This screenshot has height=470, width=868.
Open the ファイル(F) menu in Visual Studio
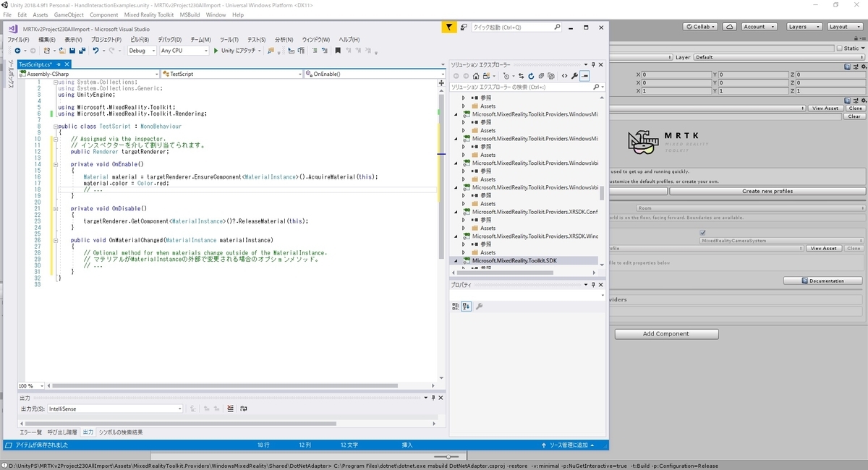(18, 39)
